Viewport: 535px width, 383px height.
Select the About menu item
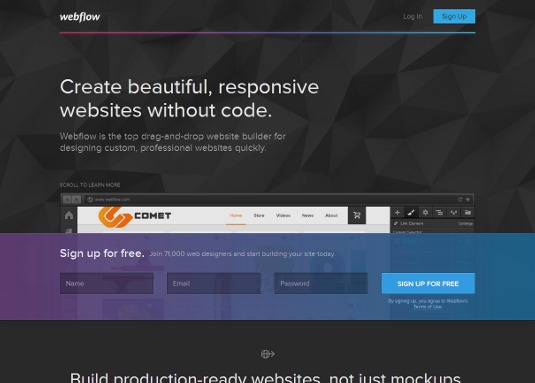click(x=331, y=216)
